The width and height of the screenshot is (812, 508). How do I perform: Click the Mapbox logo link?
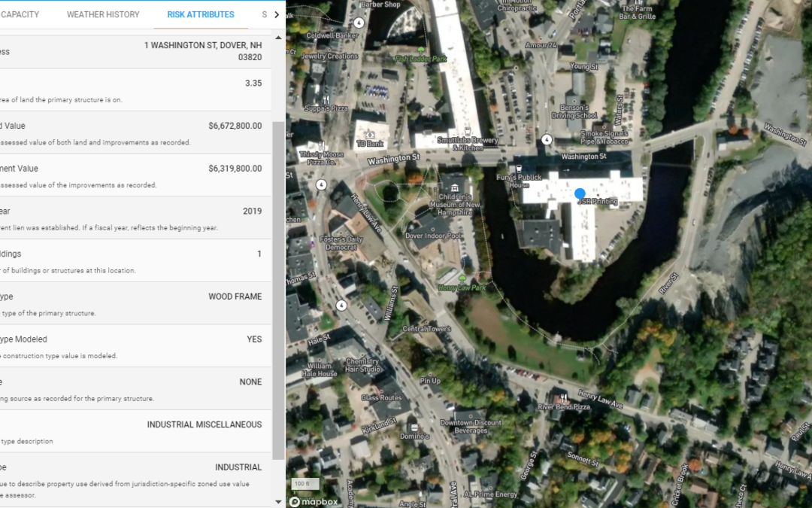tap(314, 502)
